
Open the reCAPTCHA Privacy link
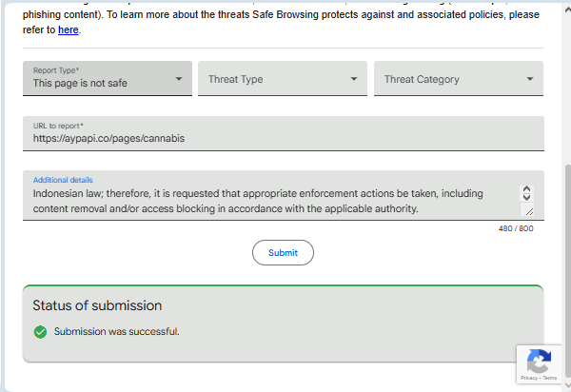point(529,378)
